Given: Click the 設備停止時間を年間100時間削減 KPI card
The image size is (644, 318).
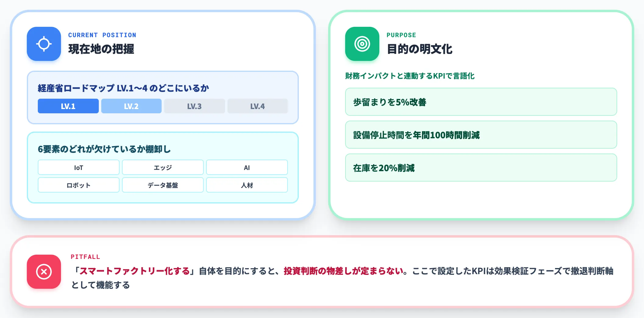Looking at the screenshot, I should coord(481,135).
